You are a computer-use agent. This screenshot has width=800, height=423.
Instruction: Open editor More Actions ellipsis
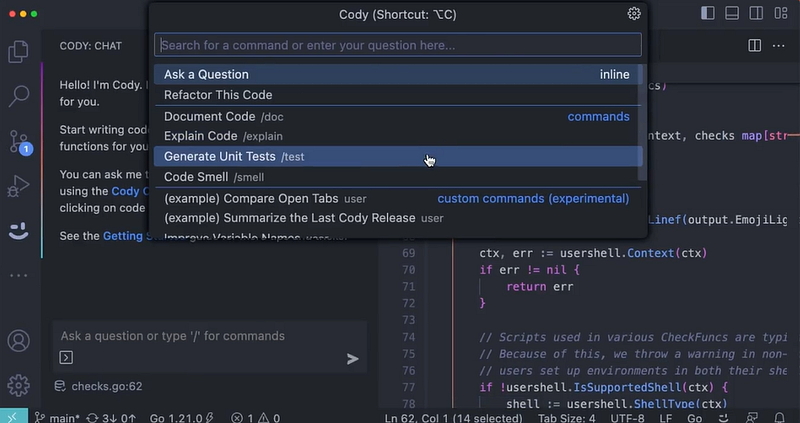(779, 45)
